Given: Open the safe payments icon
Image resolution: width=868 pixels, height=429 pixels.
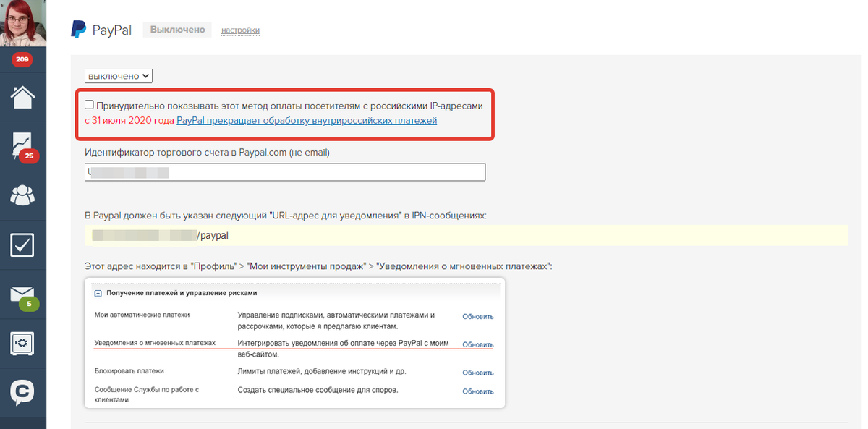Looking at the screenshot, I should tap(23, 343).
